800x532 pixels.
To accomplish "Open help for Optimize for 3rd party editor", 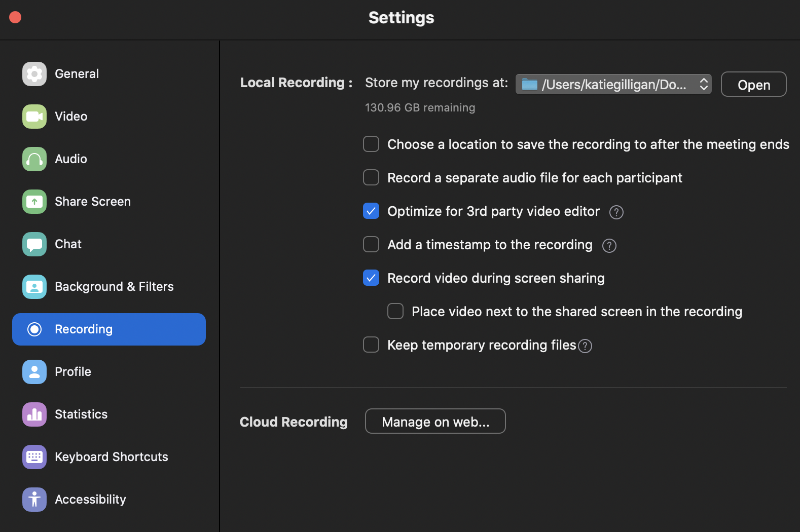I will click(x=616, y=212).
